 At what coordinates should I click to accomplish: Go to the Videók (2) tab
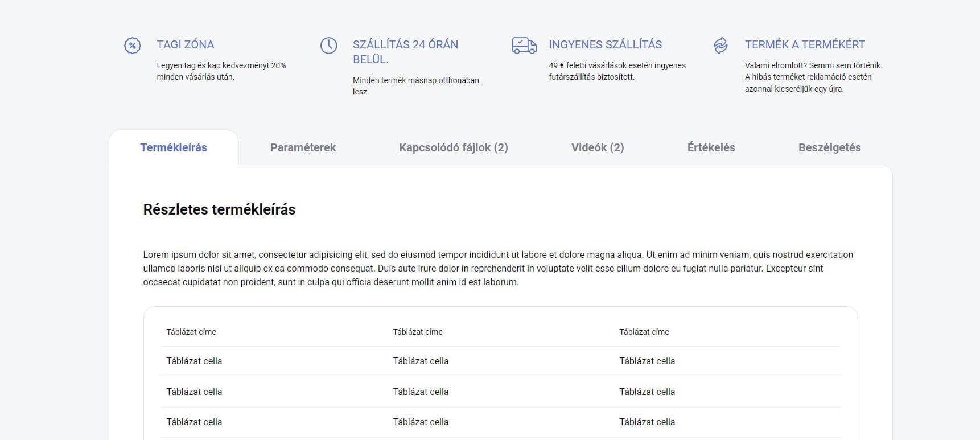pyautogui.click(x=598, y=147)
